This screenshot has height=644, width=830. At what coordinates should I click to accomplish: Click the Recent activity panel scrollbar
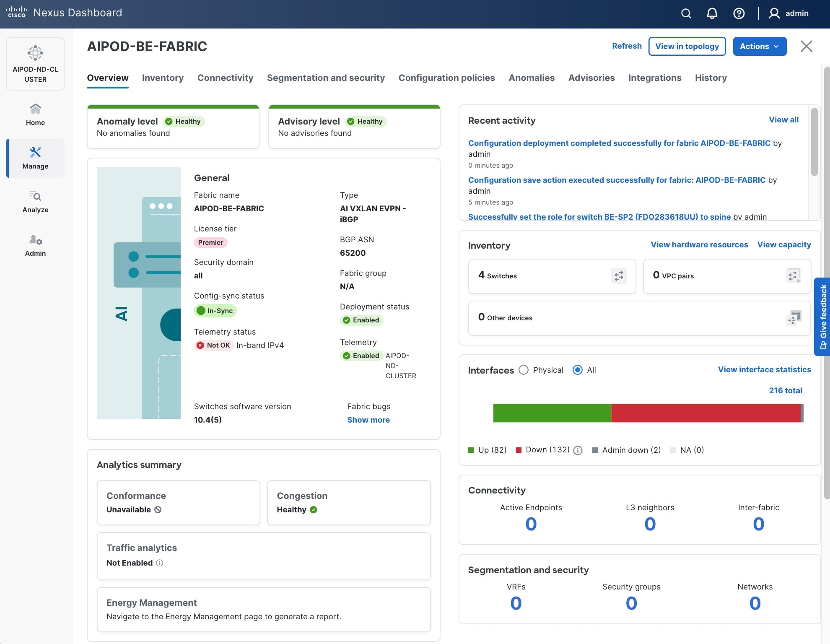[814, 143]
